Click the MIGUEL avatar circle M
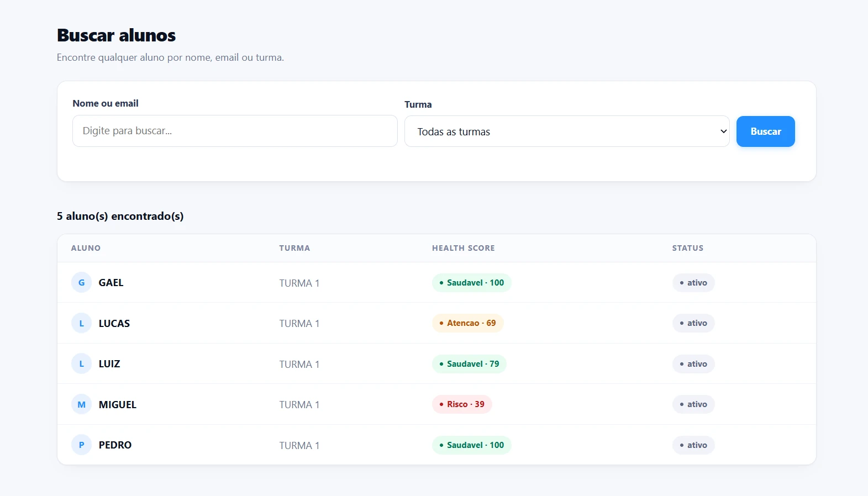This screenshot has height=496, width=868. [81, 404]
